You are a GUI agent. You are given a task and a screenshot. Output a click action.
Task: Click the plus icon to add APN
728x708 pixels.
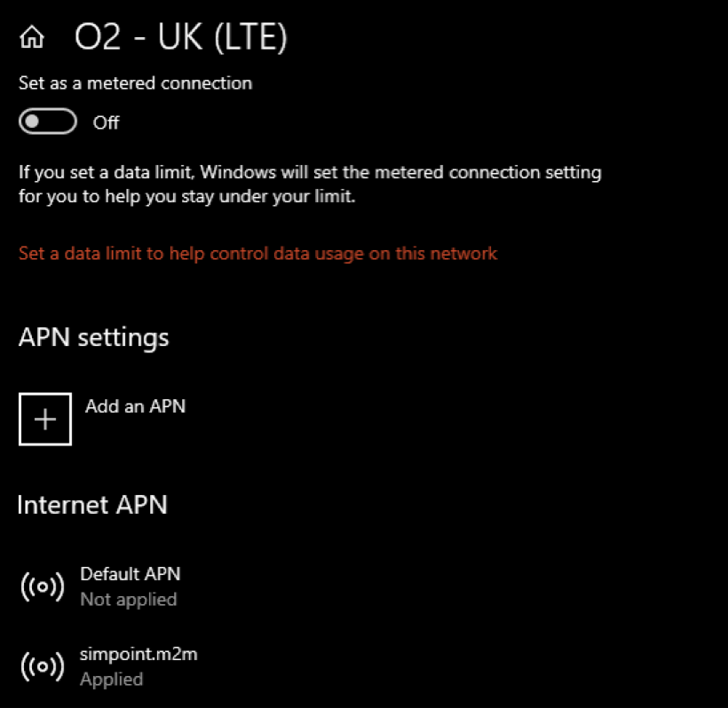tap(45, 418)
